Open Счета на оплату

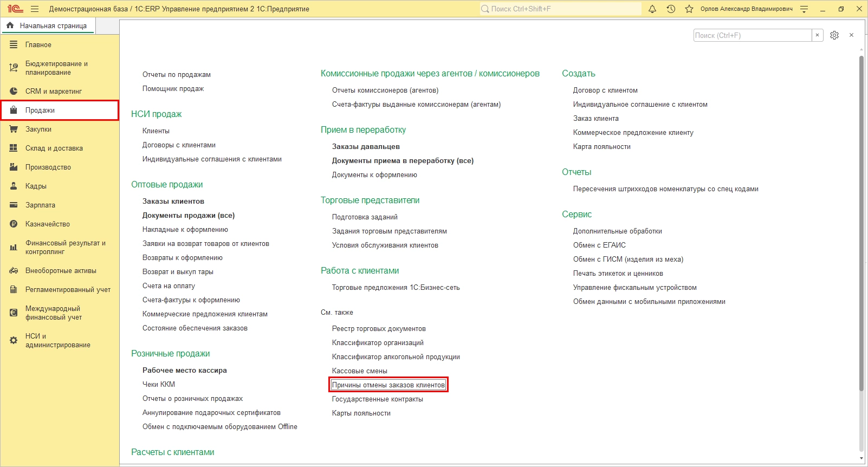click(x=169, y=286)
